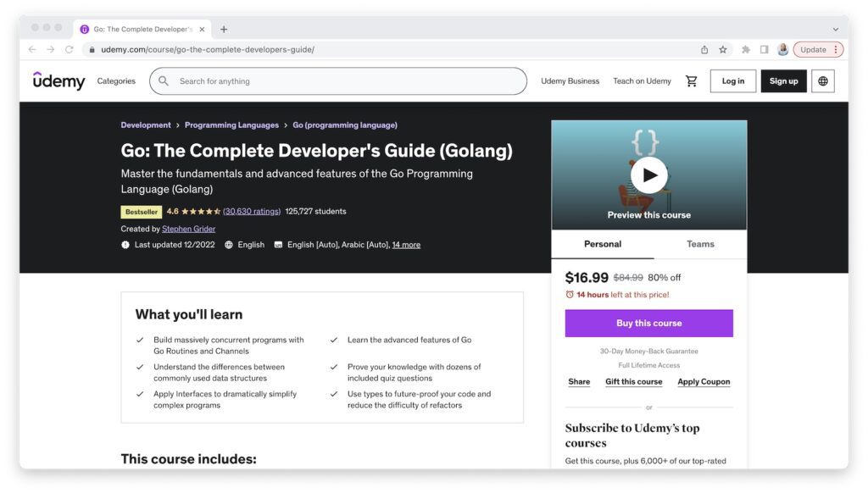
Task: Click Subscribe to Udemy's top courses heading
Action: pyautogui.click(x=632, y=435)
